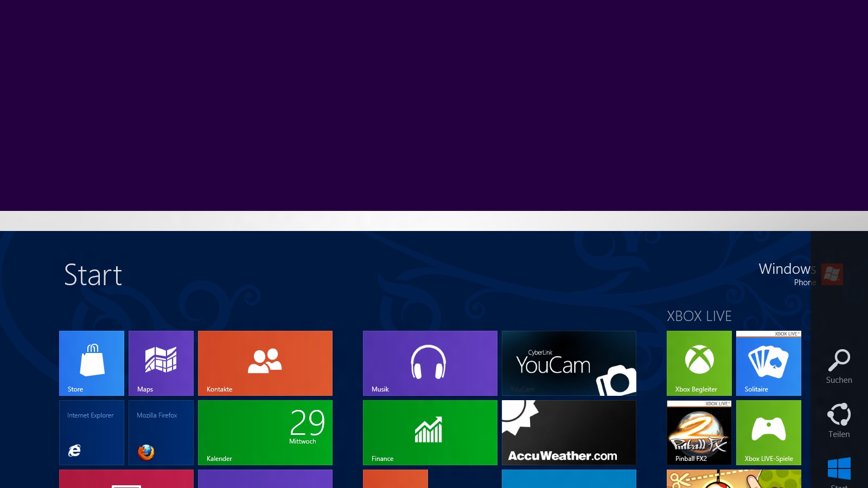
Task: Open the purple tile below Kalender
Action: (x=265, y=479)
